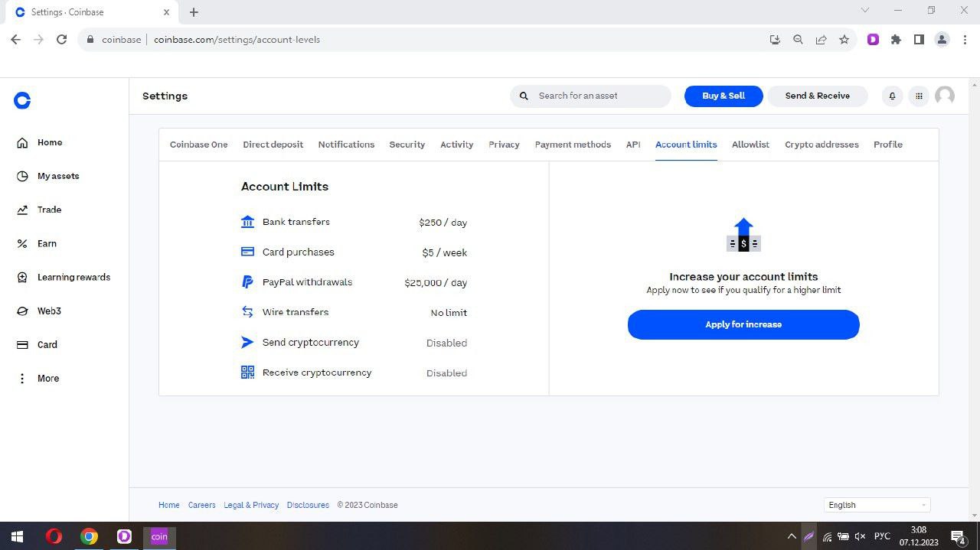Open Chrome extensions puzzle icon
980x550 pixels.
tap(896, 40)
